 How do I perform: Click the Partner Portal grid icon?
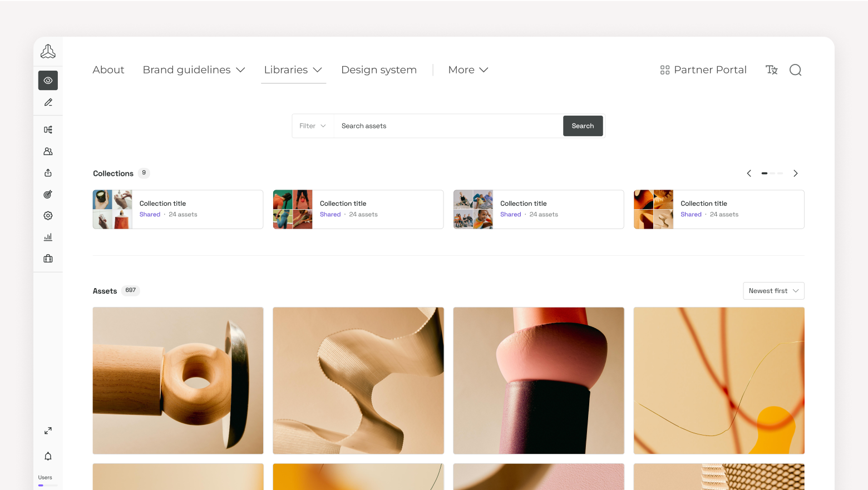coord(665,70)
